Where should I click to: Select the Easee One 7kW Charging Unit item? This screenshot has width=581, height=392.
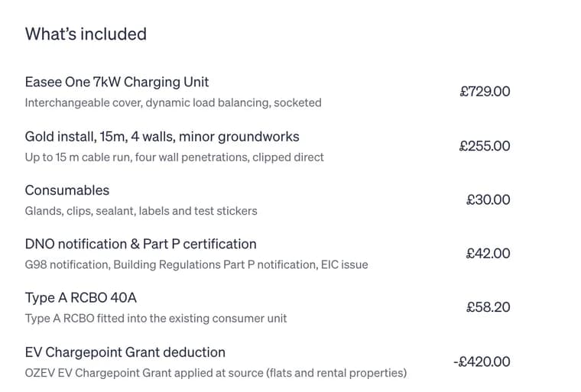pos(117,82)
